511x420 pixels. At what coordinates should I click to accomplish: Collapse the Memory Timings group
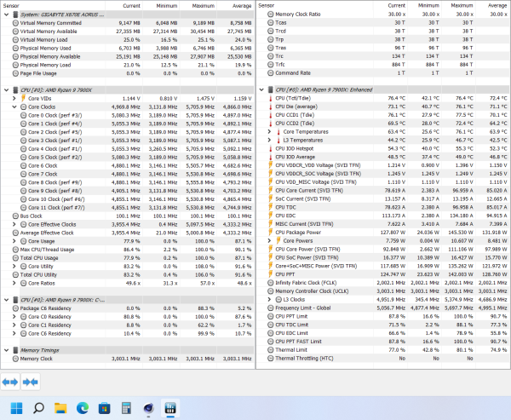6,350
